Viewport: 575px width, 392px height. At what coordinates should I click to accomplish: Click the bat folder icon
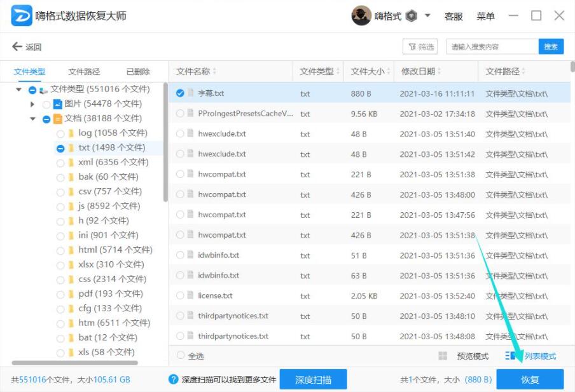71,338
